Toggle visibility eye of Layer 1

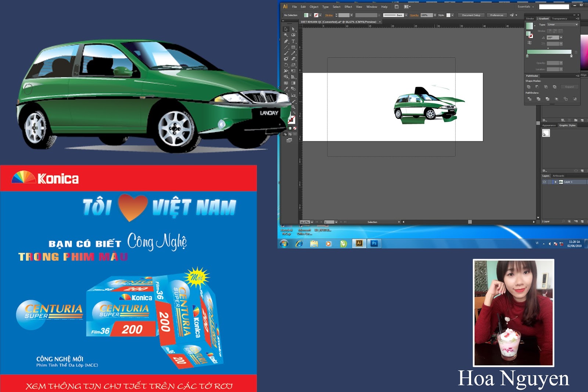(x=544, y=182)
